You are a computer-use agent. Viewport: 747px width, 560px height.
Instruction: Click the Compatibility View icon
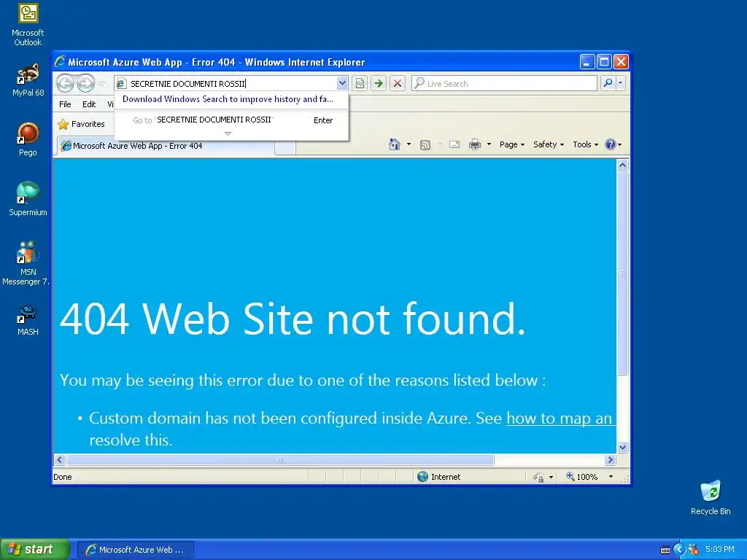(x=360, y=83)
